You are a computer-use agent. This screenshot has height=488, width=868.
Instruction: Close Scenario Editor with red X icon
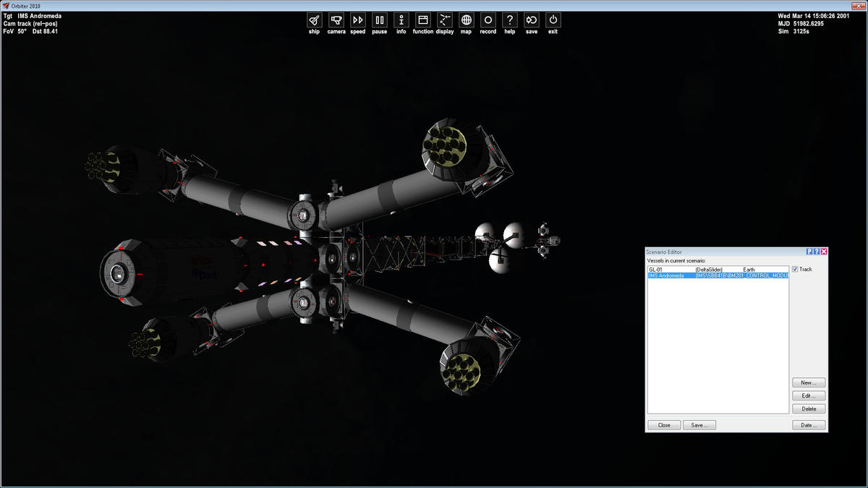824,252
